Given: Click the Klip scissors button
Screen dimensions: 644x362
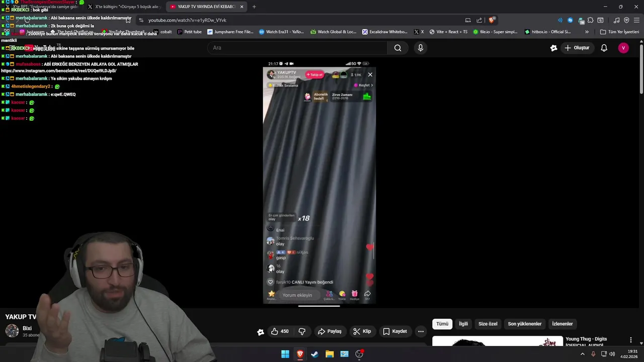Looking at the screenshot, I should (x=362, y=331).
